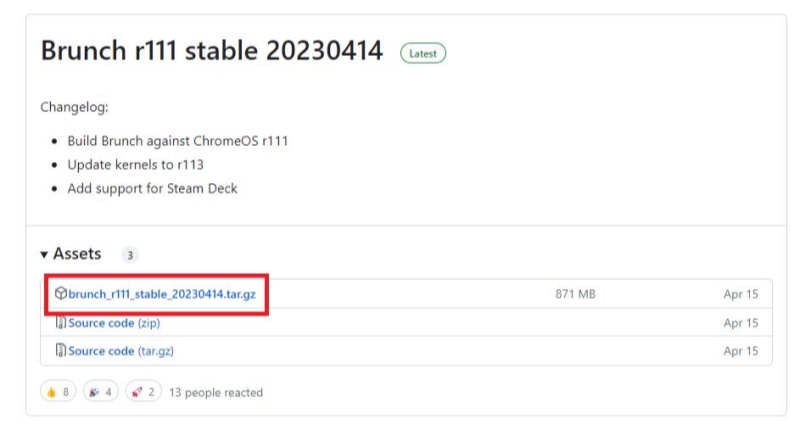Click the file icon beside Source code (zip)
Screen dimensions: 800x430
(62, 323)
